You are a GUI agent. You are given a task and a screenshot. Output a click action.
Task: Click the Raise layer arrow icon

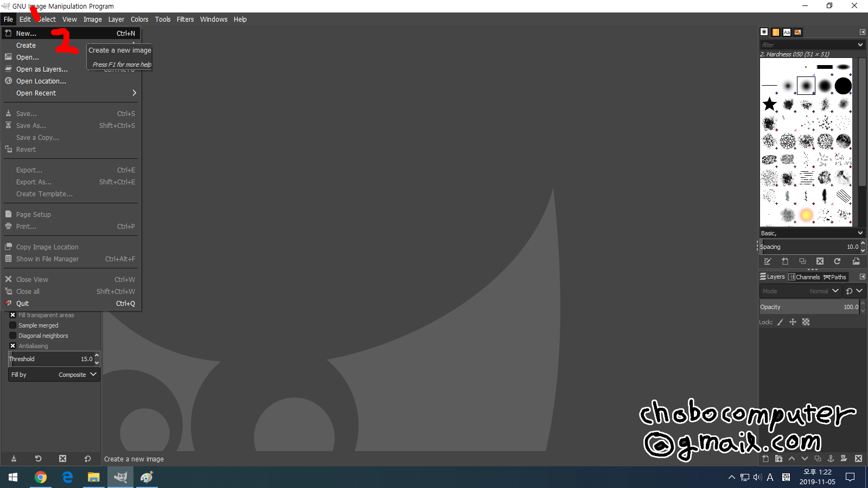[792, 459]
